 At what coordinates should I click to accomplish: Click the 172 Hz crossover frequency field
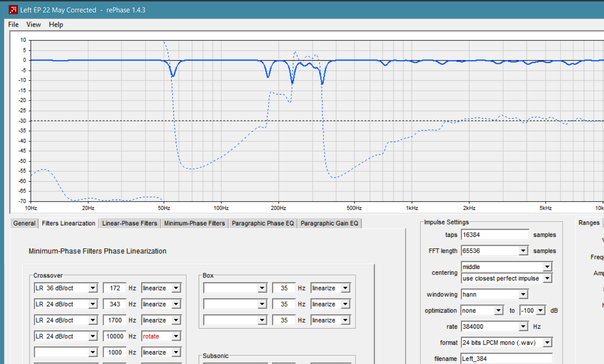click(115, 288)
